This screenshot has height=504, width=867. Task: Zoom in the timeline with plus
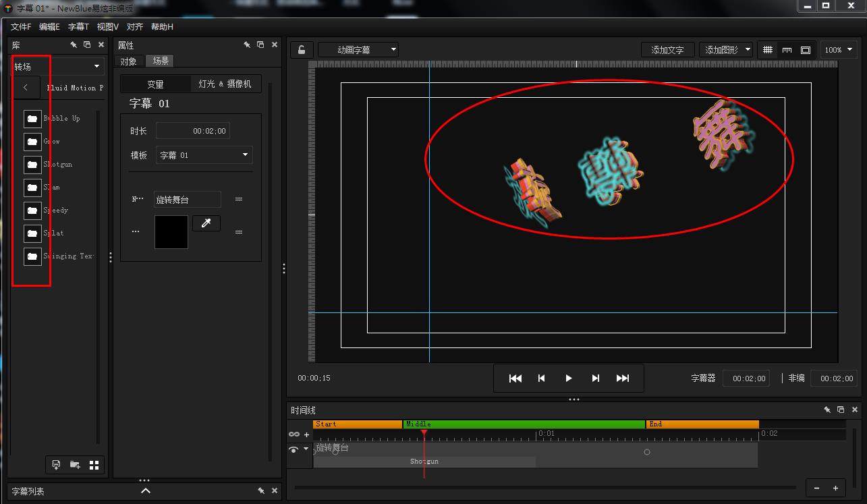tap(835, 488)
